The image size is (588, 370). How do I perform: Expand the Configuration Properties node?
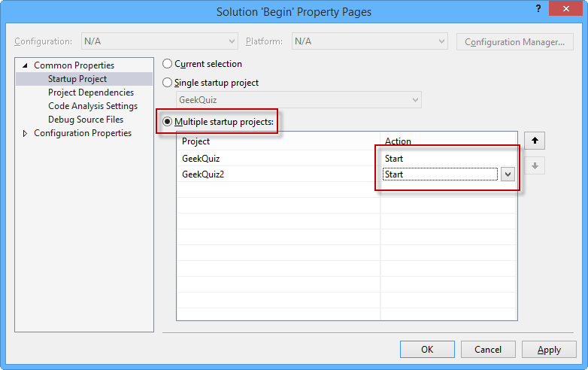[26, 133]
